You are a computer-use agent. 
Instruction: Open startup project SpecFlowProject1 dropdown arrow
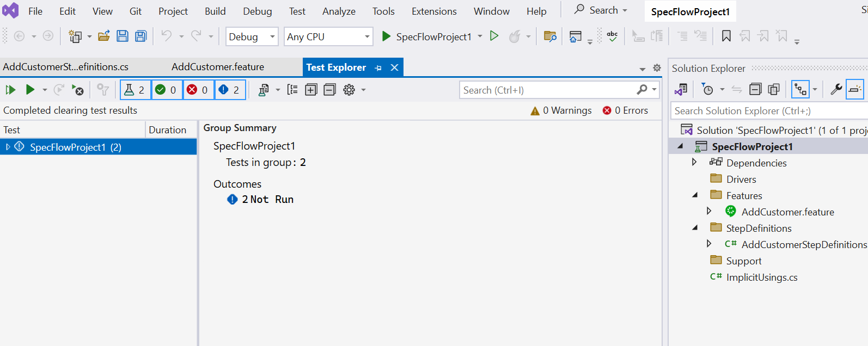pyautogui.click(x=480, y=36)
